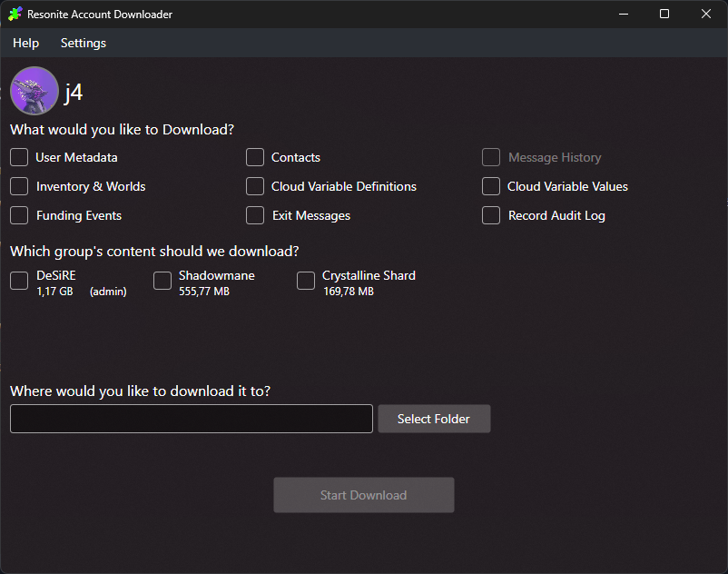Screen dimensions: 728x574
Task: Click the j4 profile avatar picture
Action: tap(34, 90)
